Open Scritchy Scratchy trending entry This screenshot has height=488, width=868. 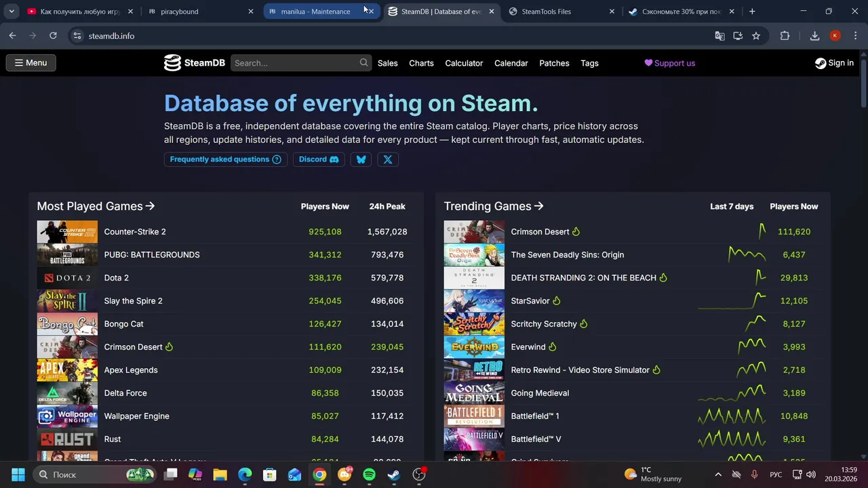pos(543,324)
